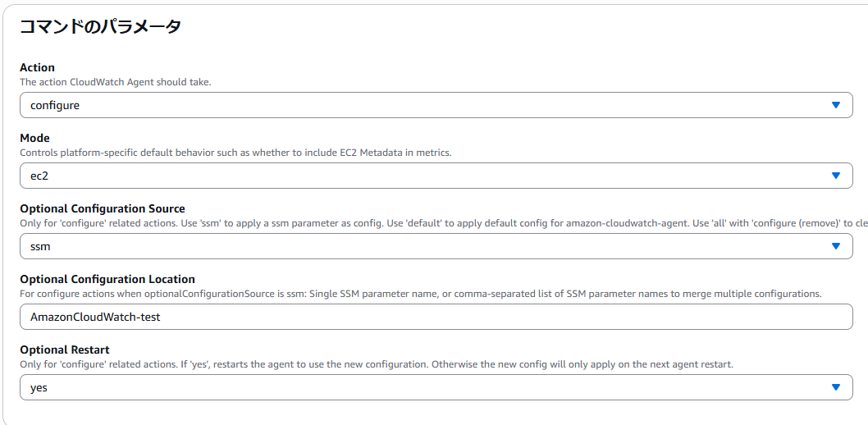Viewport: 868px width, 425px height.
Task: Click the SSM parameter names description text
Action: point(420,294)
